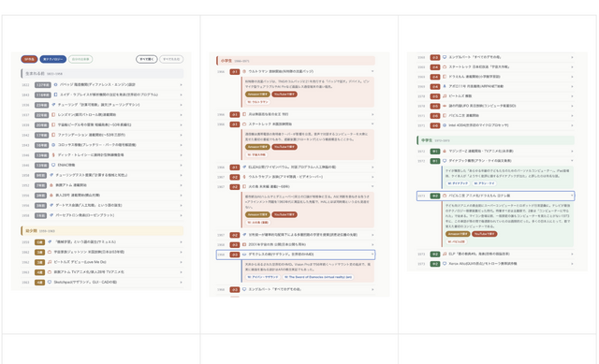Screen dimensions: 599x364
Task: Click the headset icon beside ダモクレスの剣 entry
Action: (244, 255)
